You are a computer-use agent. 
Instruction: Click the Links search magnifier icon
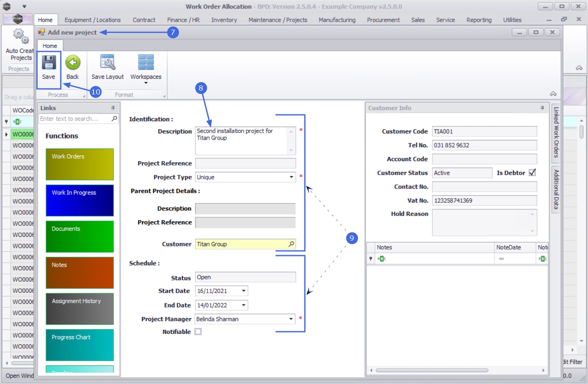(114, 119)
